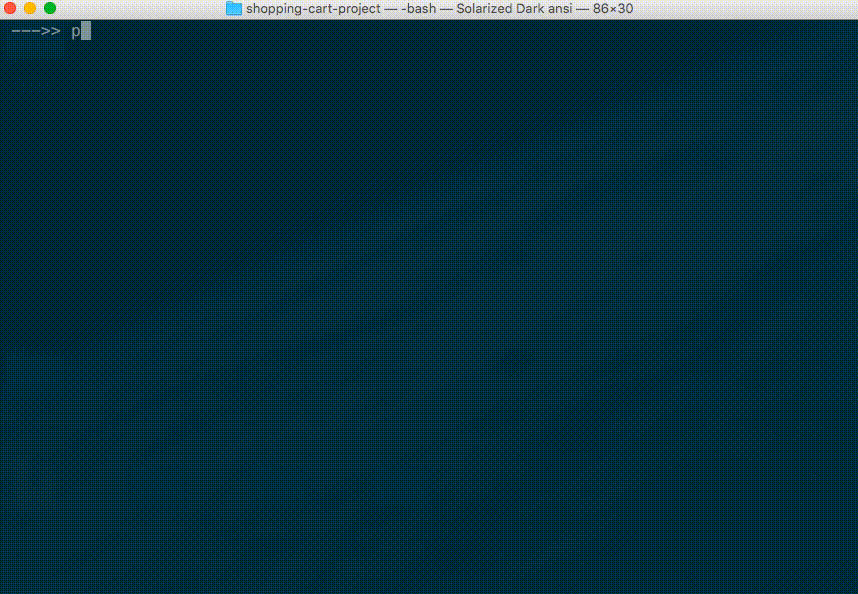Click the top-right corner of the title bar
858x594 pixels.
pos(853,4)
